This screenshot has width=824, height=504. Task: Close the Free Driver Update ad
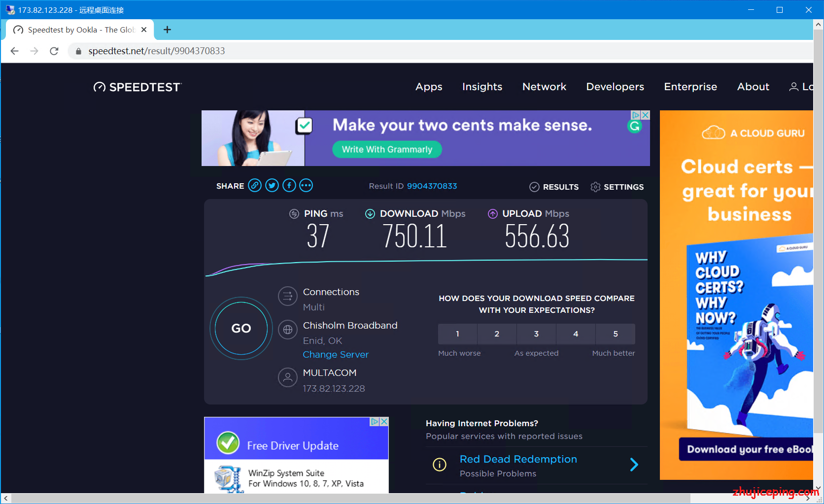coord(384,422)
